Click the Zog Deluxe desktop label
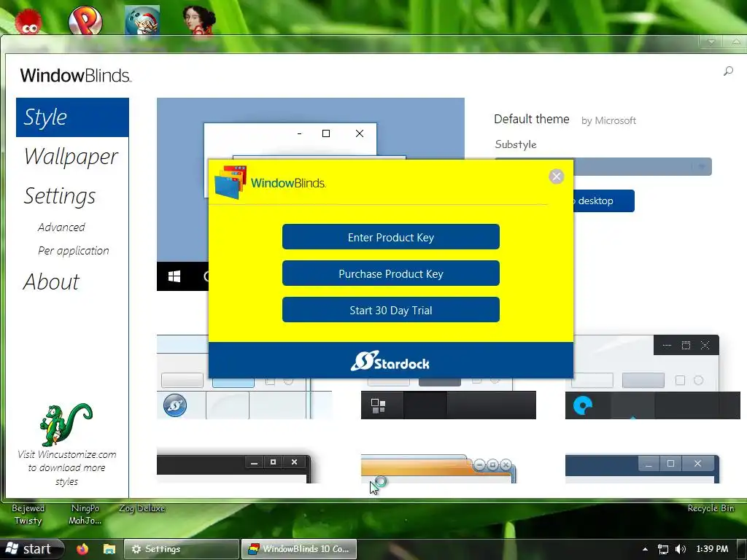This screenshot has width=747, height=560. 142,508
